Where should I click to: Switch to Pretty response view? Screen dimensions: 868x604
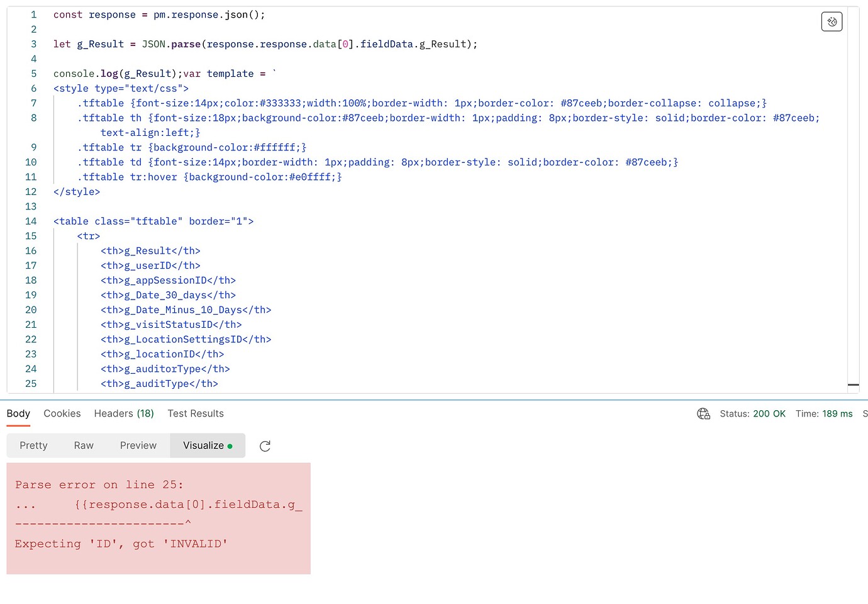33,445
